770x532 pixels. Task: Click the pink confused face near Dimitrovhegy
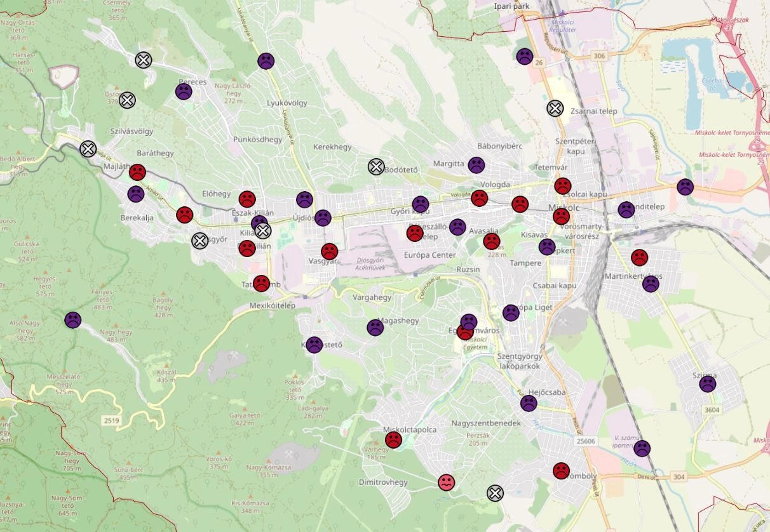pos(447,482)
